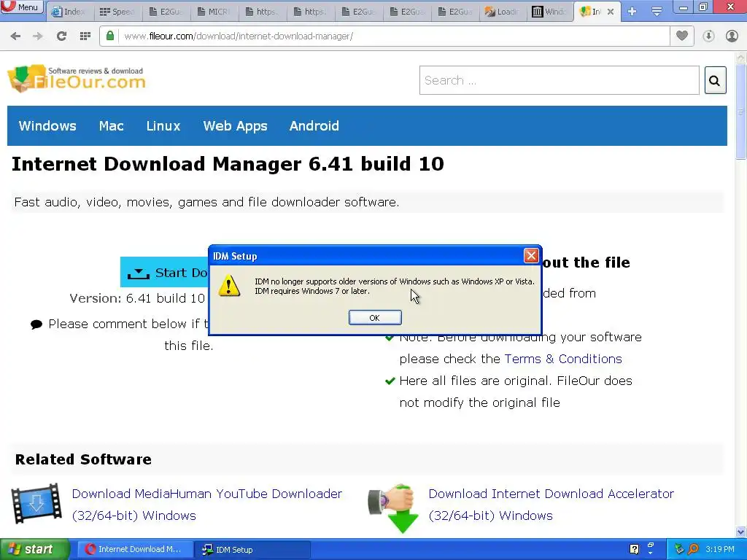Click the Related Software heading

tap(83, 459)
